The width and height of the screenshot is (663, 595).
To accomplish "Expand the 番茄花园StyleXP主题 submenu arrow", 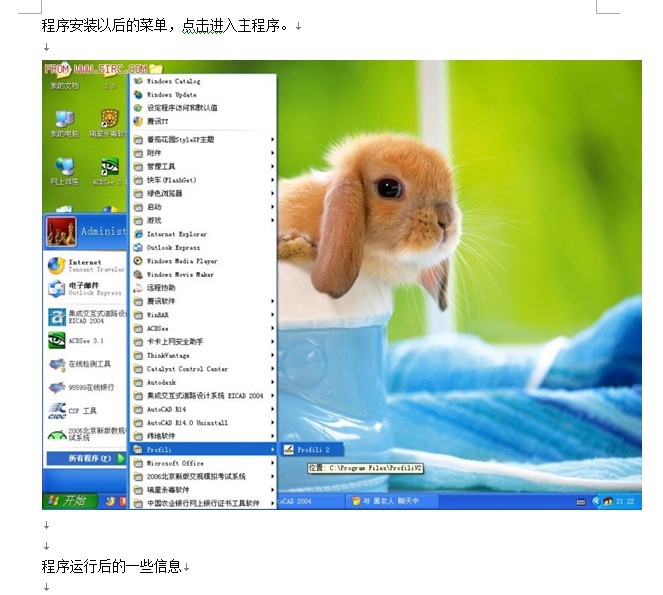I will click(272, 139).
